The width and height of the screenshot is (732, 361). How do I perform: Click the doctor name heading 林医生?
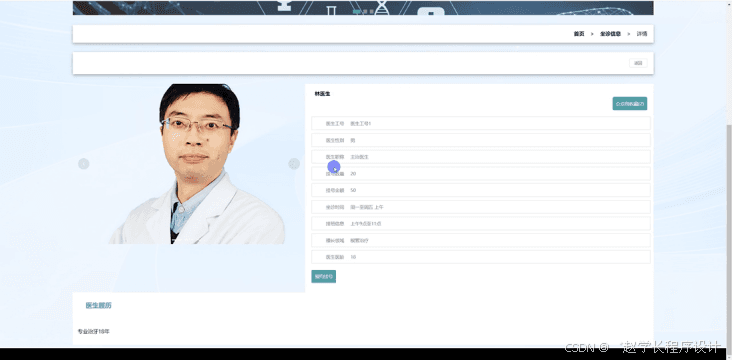(323, 94)
